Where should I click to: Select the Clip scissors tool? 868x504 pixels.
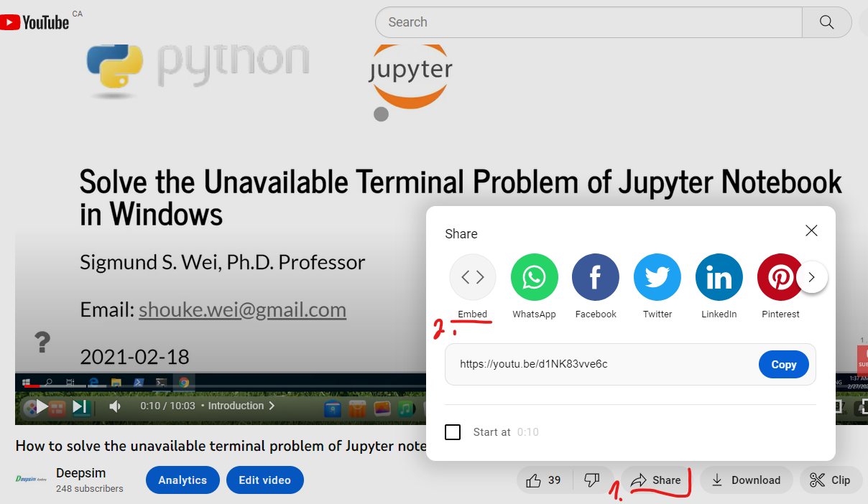[x=831, y=480]
